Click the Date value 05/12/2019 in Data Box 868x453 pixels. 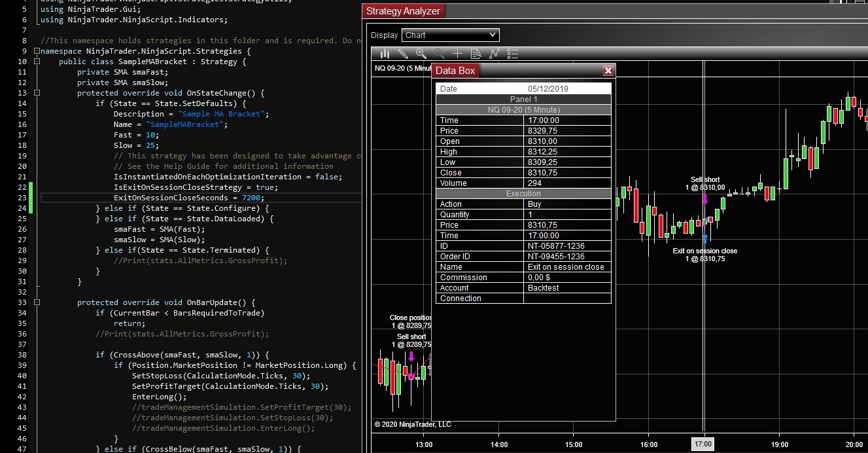pyautogui.click(x=548, y=89)
